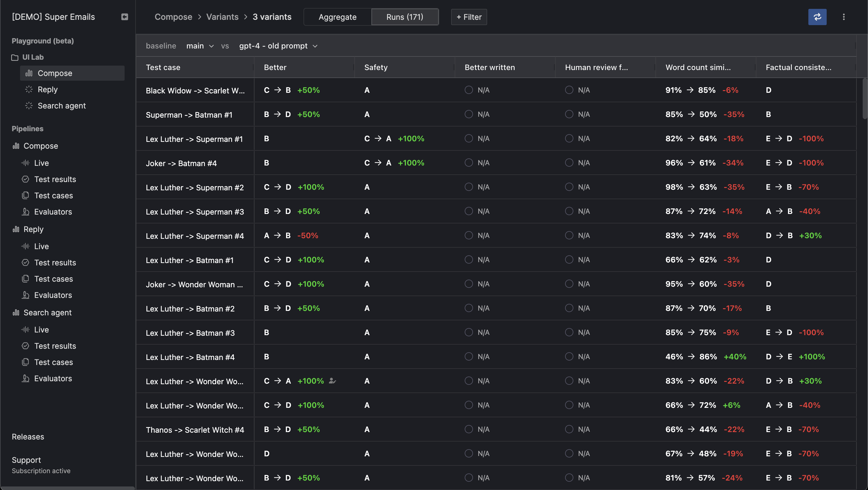Open the Black Widow -> Scarlet W... test case
Screen dimensions: 868x490
click(x=195, y=90)
